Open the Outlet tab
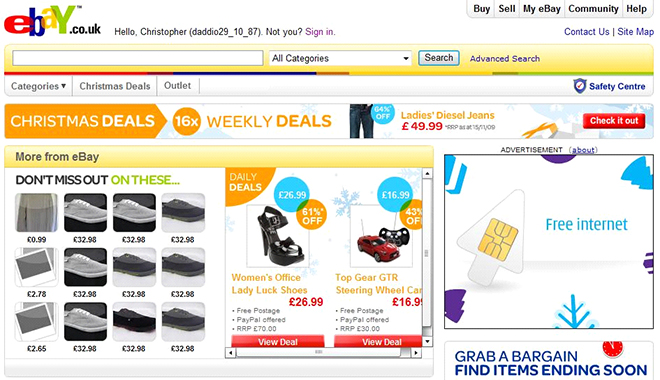The image size is (660, 380). coord(177,85)
